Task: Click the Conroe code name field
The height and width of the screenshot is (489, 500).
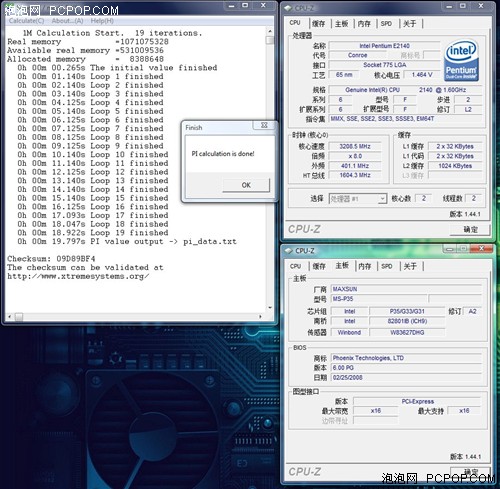Action: pyautogui.click(x=358, y=55)
